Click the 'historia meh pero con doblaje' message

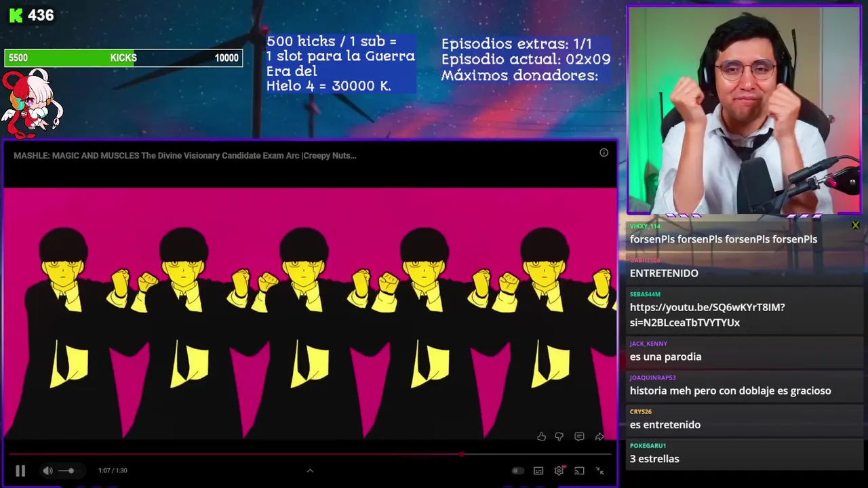730,391
